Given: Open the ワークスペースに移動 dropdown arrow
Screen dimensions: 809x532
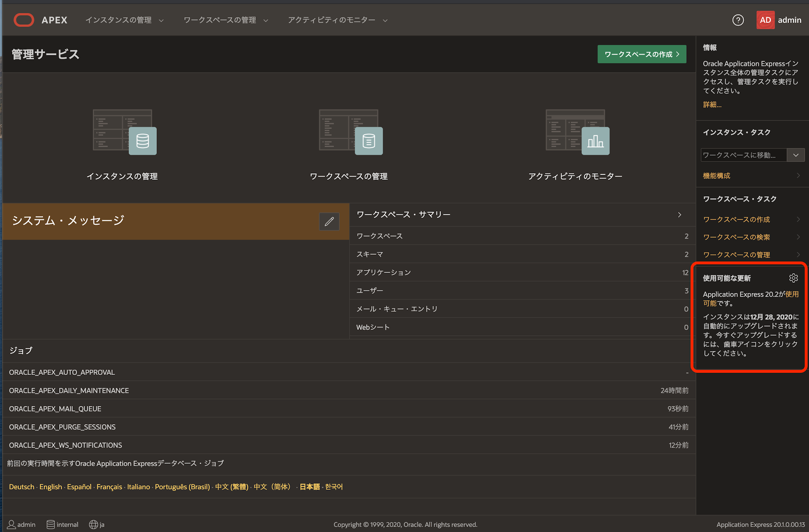Looking at the screenshot, I should click(x=796, y=155).
